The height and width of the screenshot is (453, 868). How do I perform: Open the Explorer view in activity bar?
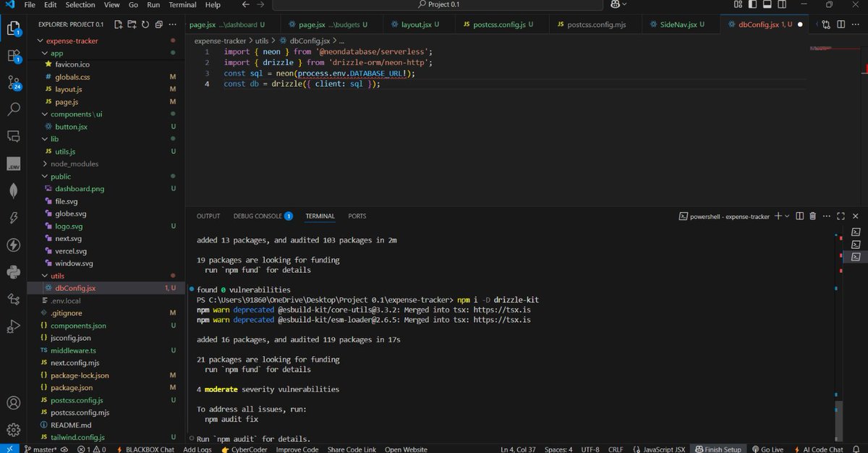(13, 29)
